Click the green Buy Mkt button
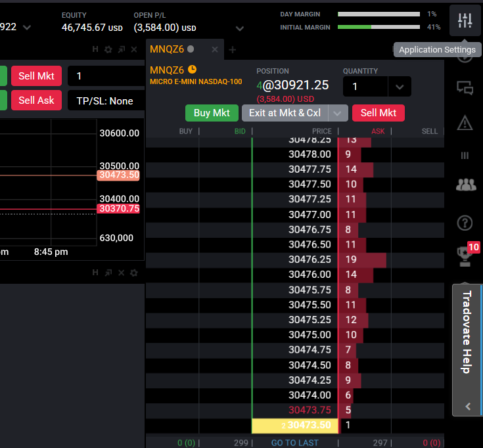Screen dimensions: 483x448 212,113
